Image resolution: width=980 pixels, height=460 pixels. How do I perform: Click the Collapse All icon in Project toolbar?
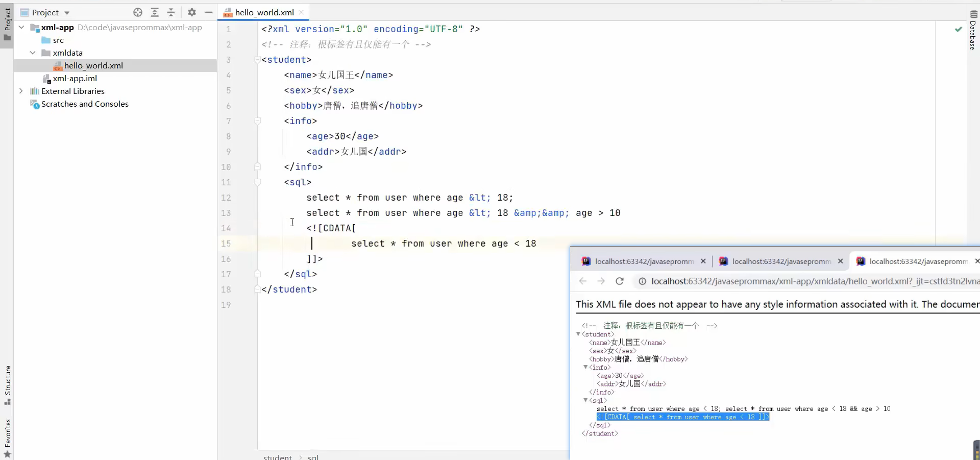[x=171, y=12]
